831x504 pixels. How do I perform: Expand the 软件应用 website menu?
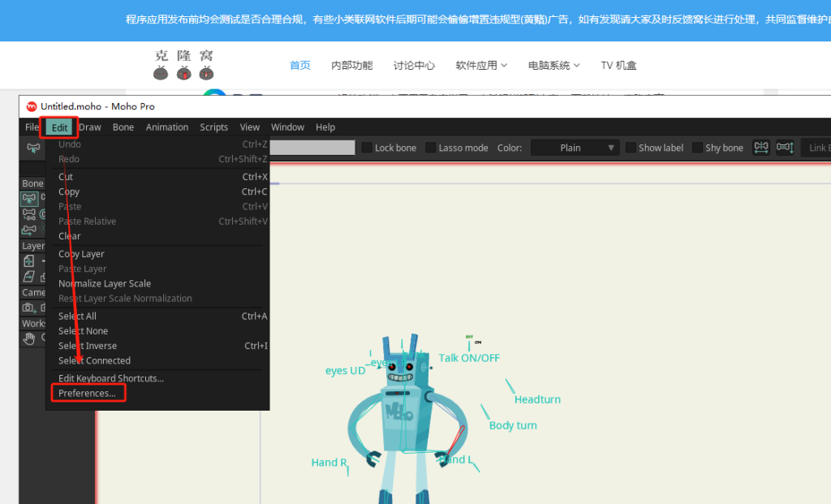[x=481, y=65]
